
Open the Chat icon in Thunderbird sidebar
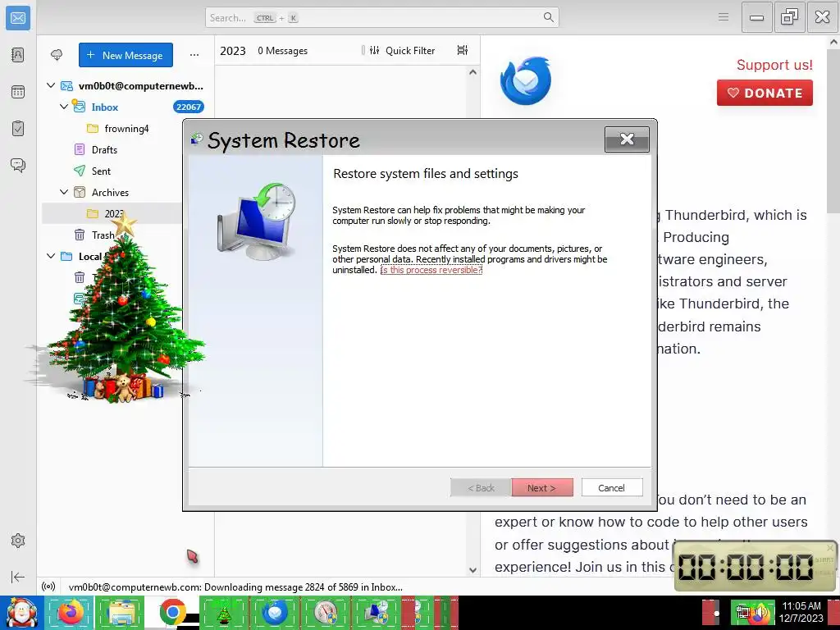coord(18,165)
